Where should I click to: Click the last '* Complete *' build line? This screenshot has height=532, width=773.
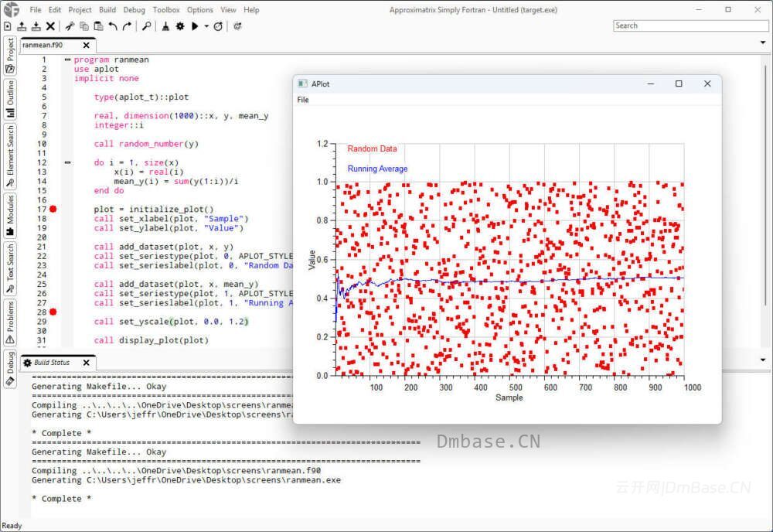pos(62,499)
